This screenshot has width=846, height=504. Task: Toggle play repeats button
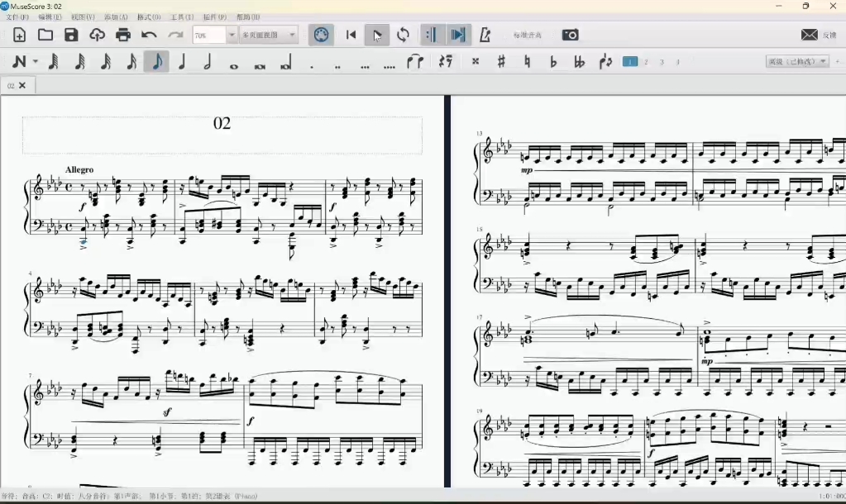(x=431, y=35)
